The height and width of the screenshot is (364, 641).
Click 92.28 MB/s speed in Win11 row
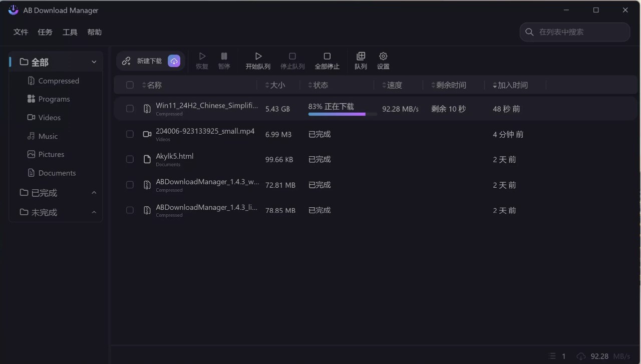pos(400,109)
